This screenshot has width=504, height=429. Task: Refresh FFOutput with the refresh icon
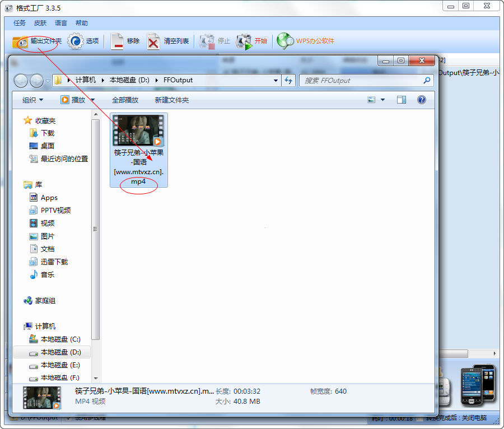pos(288,81)
